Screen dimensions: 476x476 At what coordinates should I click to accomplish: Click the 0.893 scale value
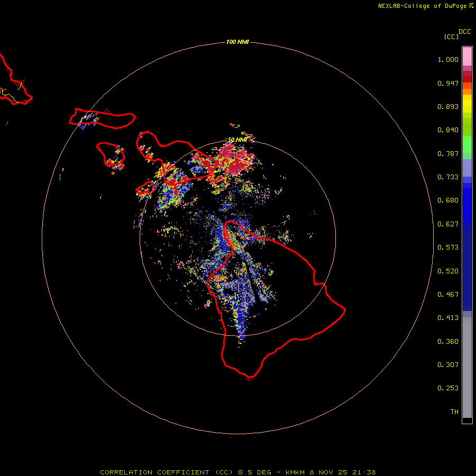click(x=448, y=106)
